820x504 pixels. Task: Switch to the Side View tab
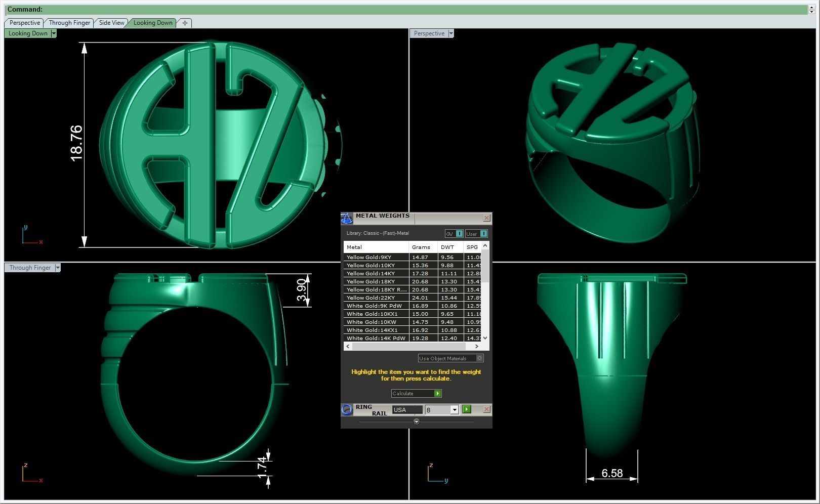pyautogui.click(x=111, y=23)
